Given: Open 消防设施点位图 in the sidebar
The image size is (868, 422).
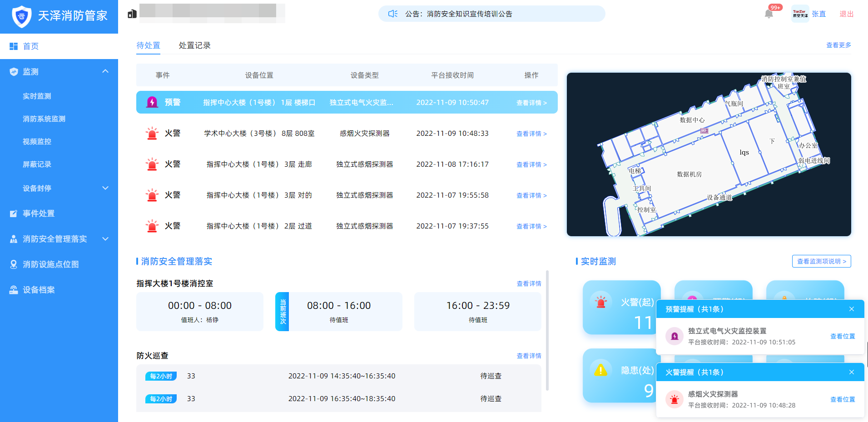Looking at the screenshot, I should pyautogui.click(x=50, y=264).
